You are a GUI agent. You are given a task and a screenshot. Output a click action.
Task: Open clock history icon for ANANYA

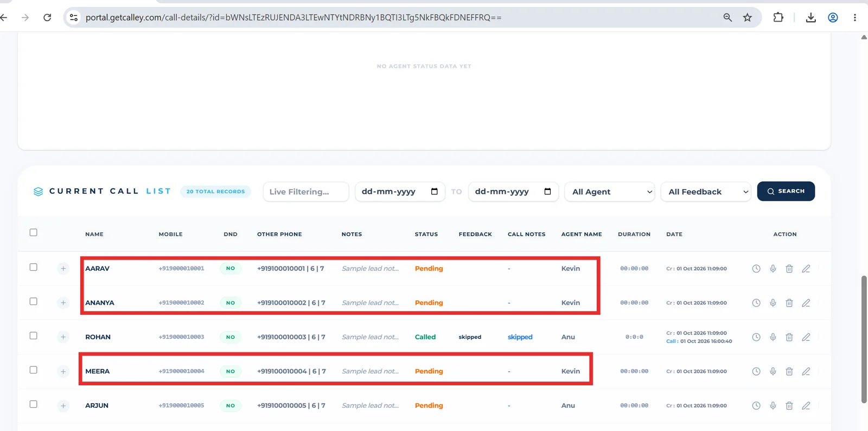click(756, 303)
